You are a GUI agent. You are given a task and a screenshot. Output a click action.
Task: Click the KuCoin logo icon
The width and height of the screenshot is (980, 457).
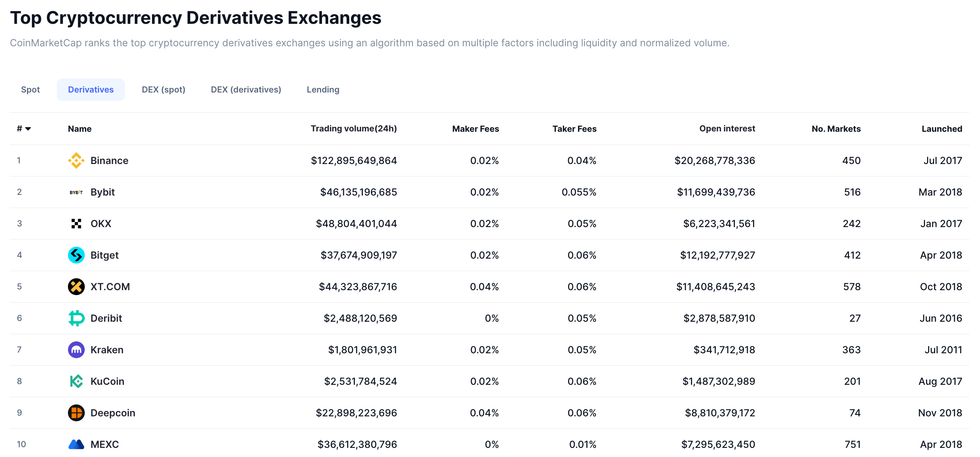76,381
